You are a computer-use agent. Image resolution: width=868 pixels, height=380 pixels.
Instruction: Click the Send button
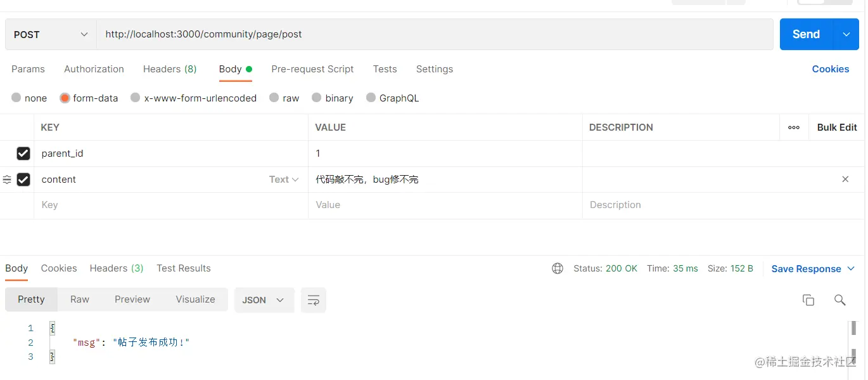(806, 34)
